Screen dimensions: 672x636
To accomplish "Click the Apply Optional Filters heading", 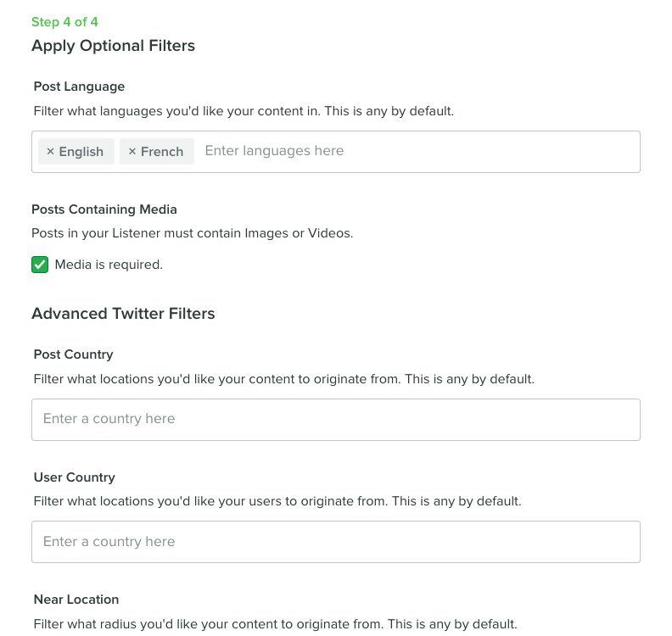I will [113, 46].
